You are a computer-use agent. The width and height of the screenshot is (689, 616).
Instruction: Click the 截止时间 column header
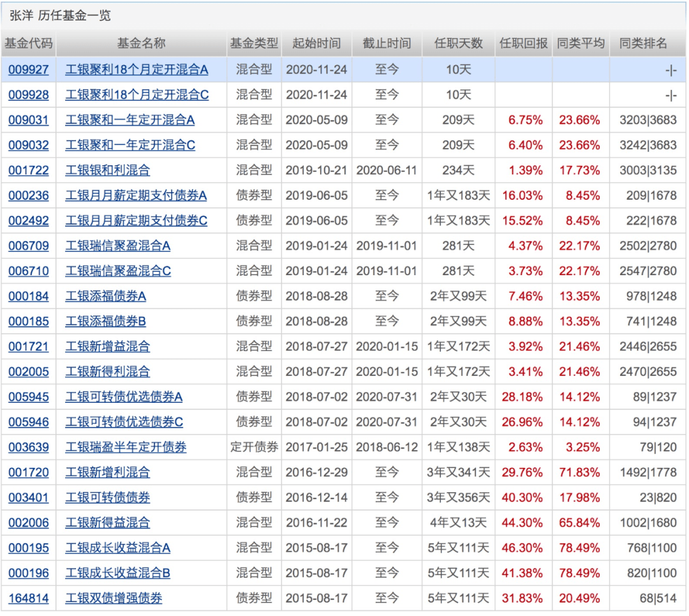tap(387, 43)
